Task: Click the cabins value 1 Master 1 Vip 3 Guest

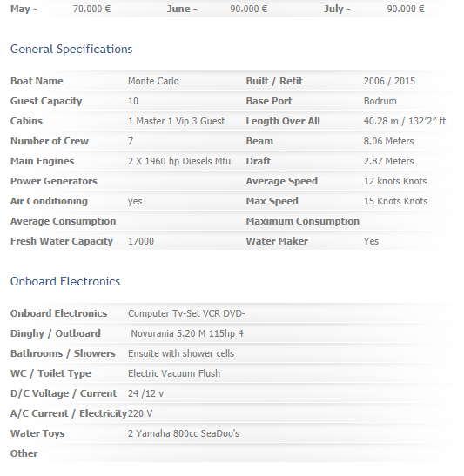Action: tap(177, 121)
